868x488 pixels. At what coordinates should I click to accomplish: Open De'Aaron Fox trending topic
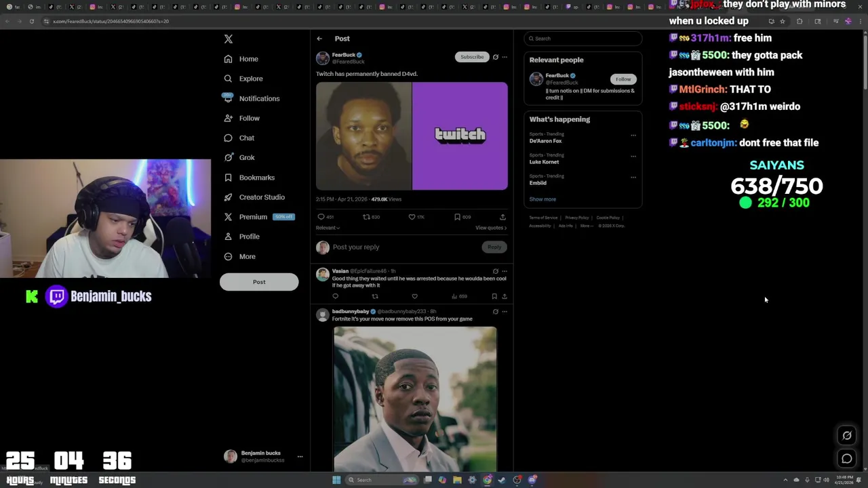(x=545, y=141)
